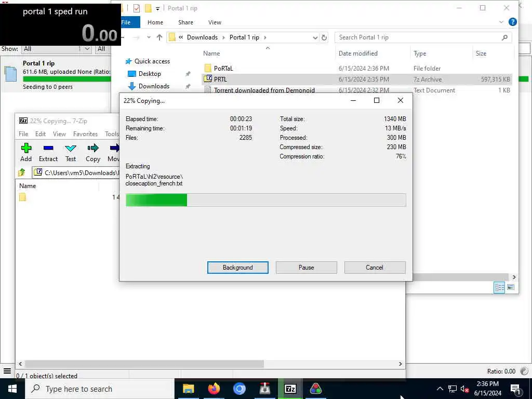The height and width of the screenshot is (399, 532).
Task: Click the breadcrumb chevron after Portal 1 rip
Action: click(x=265, y=37)
